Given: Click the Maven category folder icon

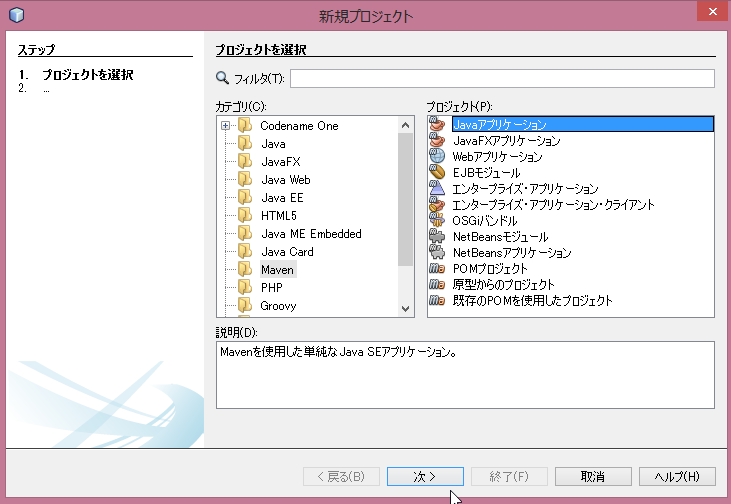Looking at the screenshot, I should point(245,269).
